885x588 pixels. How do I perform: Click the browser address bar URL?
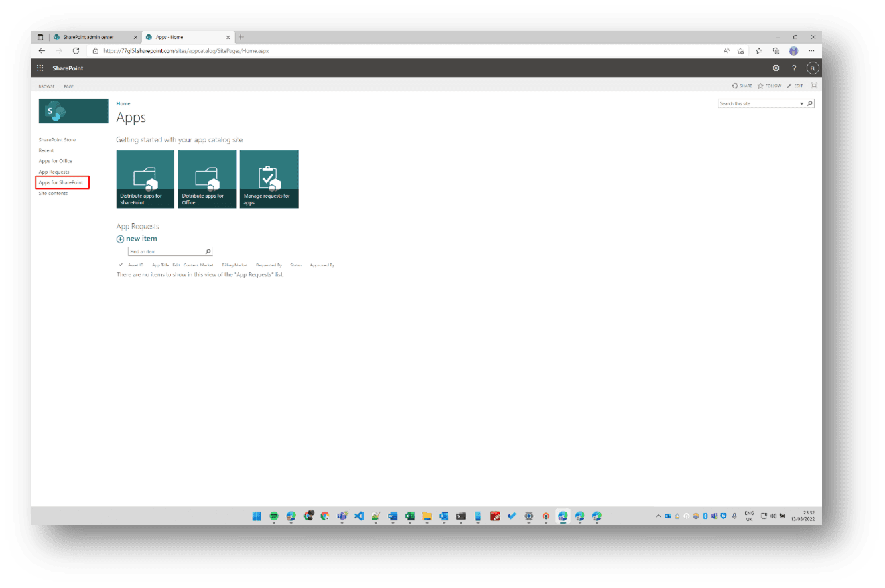tap(186, 51)
